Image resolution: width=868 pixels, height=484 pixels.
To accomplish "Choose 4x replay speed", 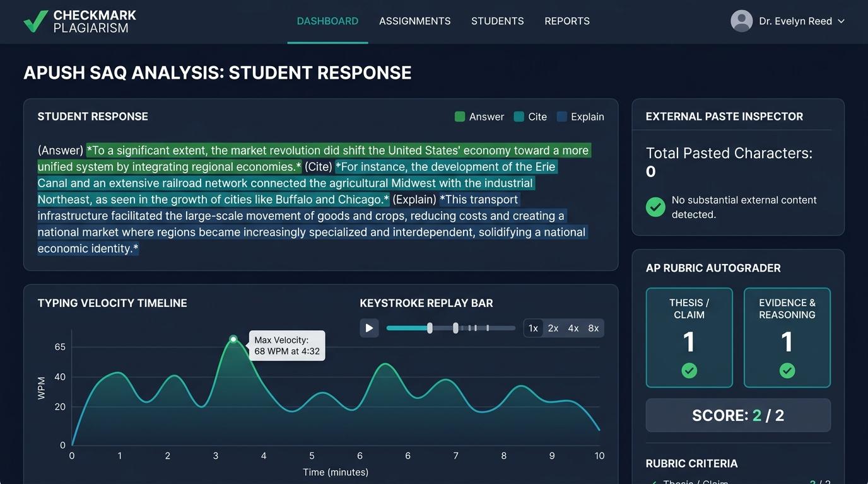I will [573, 328].
